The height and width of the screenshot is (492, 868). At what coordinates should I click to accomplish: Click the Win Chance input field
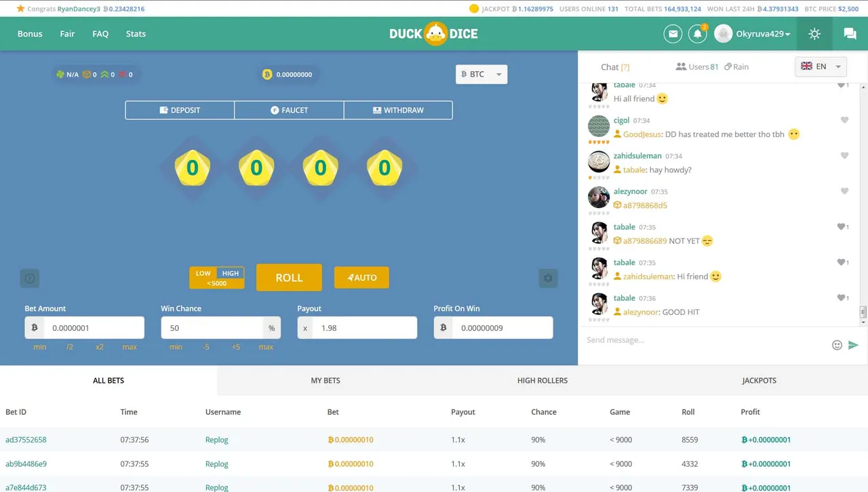tap(212, 327)
